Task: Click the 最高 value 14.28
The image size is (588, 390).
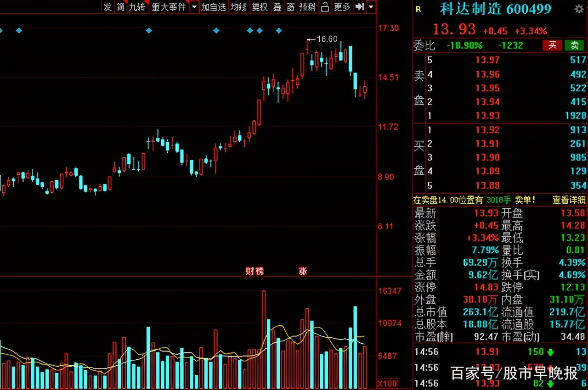Action: [x=572, y=226]
